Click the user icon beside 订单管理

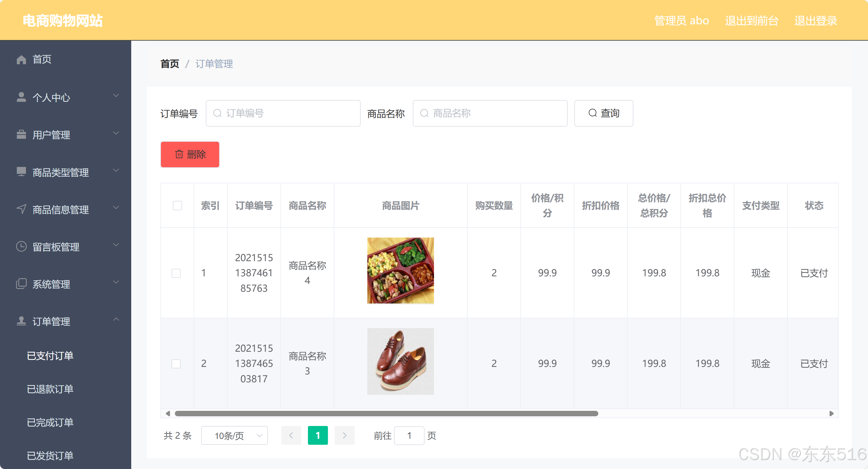pos(21,321)
